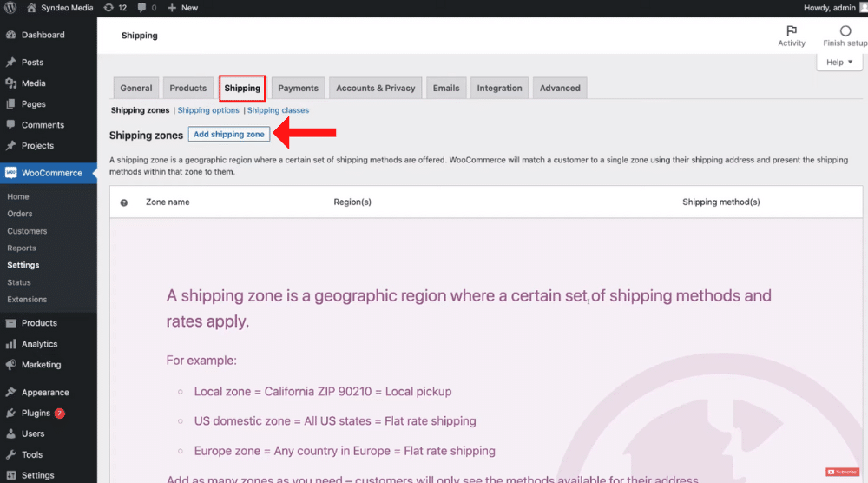Click the Media icon in sidebar
Image resolution: width=868 pixels, height=483 pixels.
10,83
